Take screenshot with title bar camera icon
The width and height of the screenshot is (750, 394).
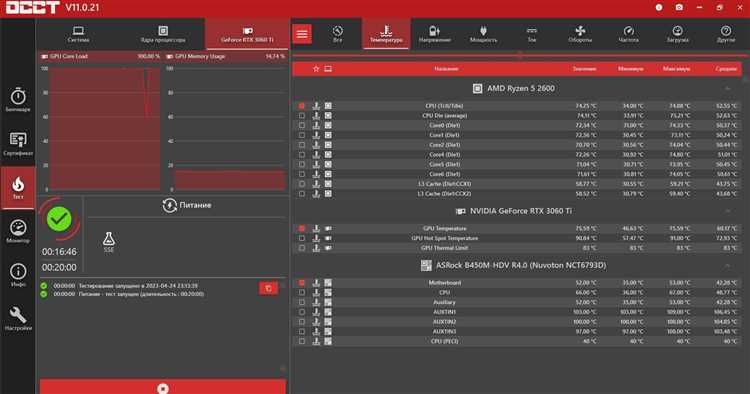(679, 8)
